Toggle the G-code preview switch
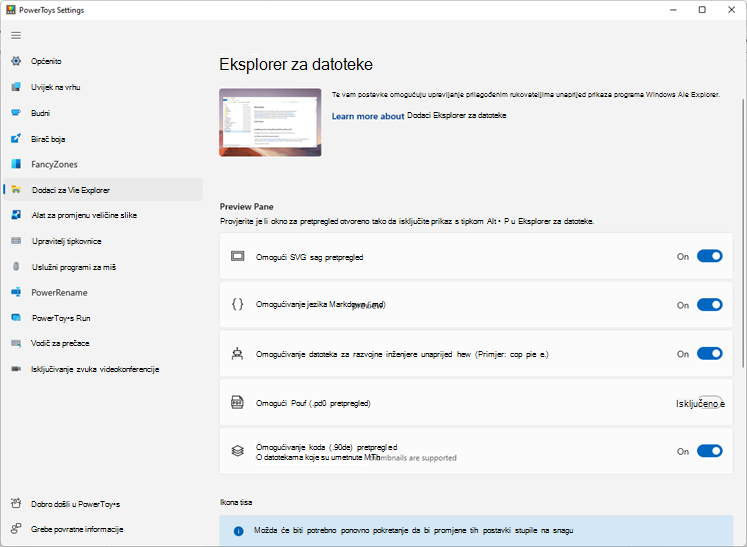The width and height of the screenshot is (747, 547). [x=709, y=451]
